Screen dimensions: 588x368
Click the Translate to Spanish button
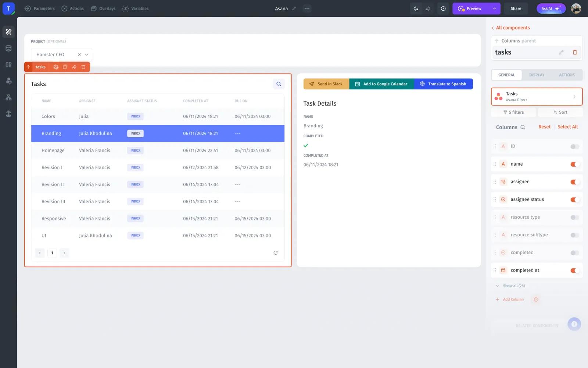(443, 84)
